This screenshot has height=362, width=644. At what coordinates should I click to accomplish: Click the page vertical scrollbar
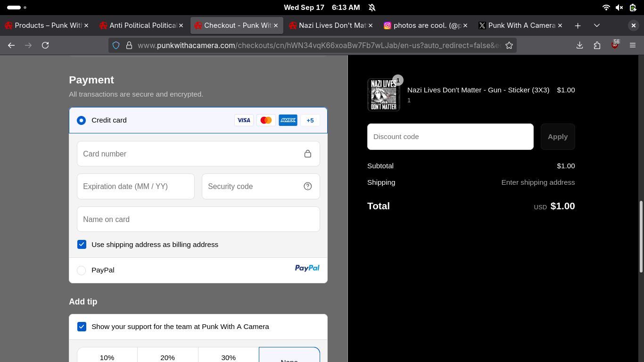[x=641, y=237]
